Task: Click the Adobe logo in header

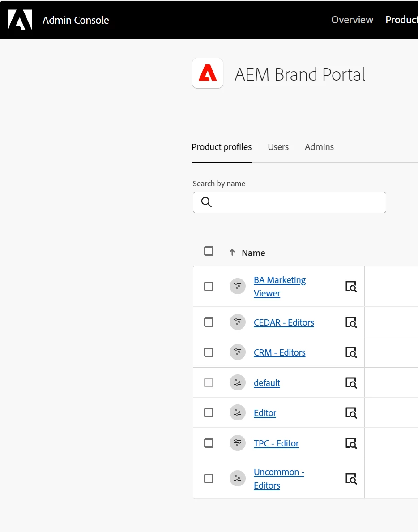Action: [x=20, y=20]
